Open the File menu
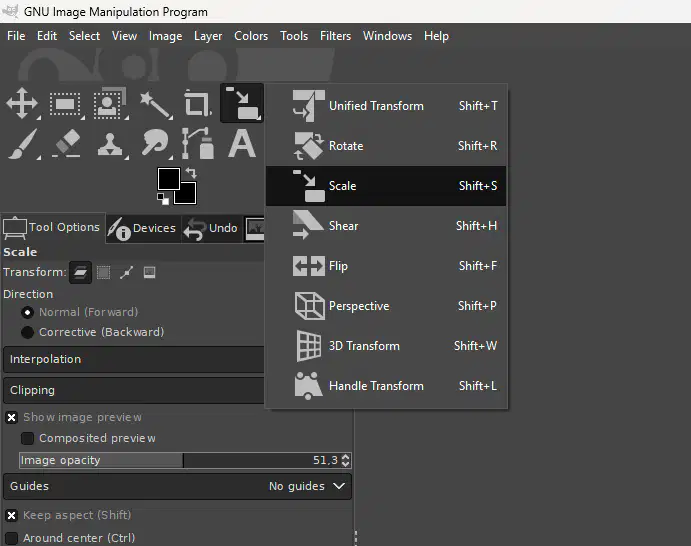Viewport: 691px width, 546px height. [x=16, y=36]
